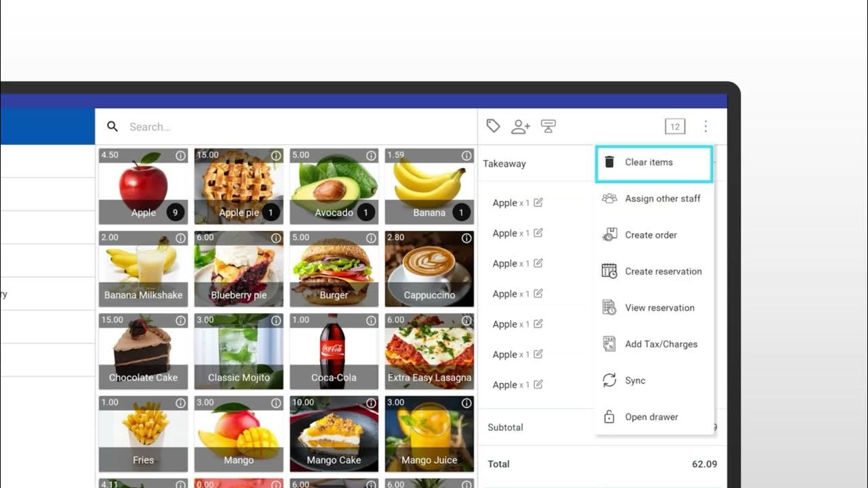Select the Mango Juice tile
The width and height of the screenshot is (868, 488).
(x=429, y=434)
